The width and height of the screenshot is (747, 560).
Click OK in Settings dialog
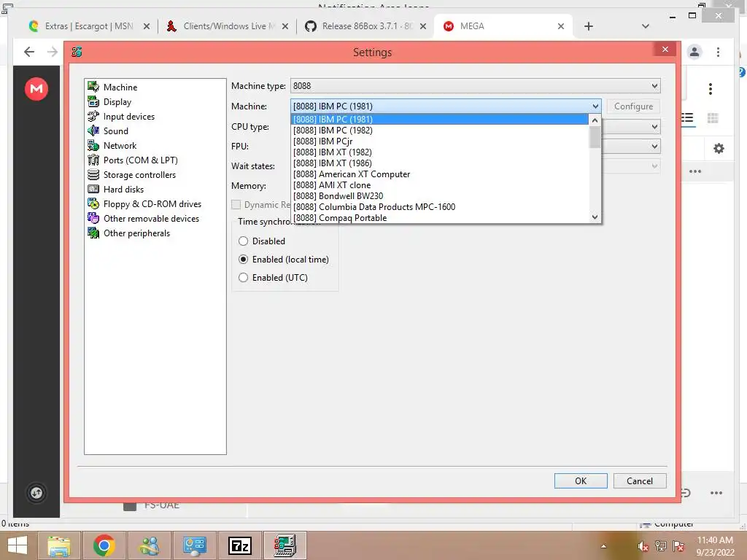point(581,481)
